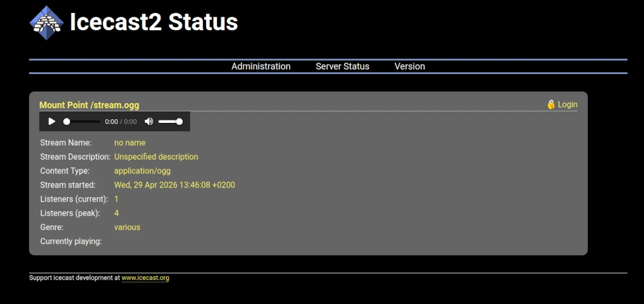Screen dimensions: 644x304
Task: Click the 'Listeners (peak):' label
Action: tap(70, 213)
